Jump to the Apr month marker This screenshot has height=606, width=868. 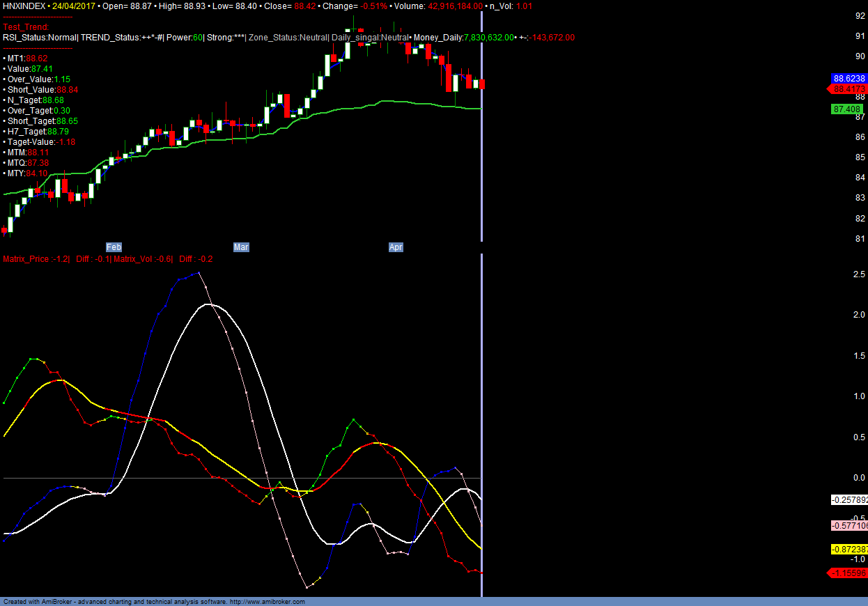[x=396, y=247]
